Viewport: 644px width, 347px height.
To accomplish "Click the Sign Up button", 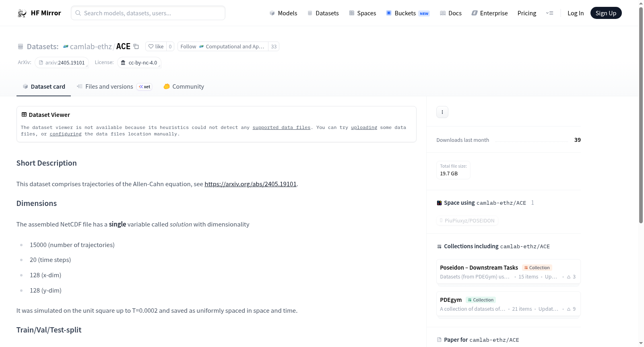I will pos(606,13).
